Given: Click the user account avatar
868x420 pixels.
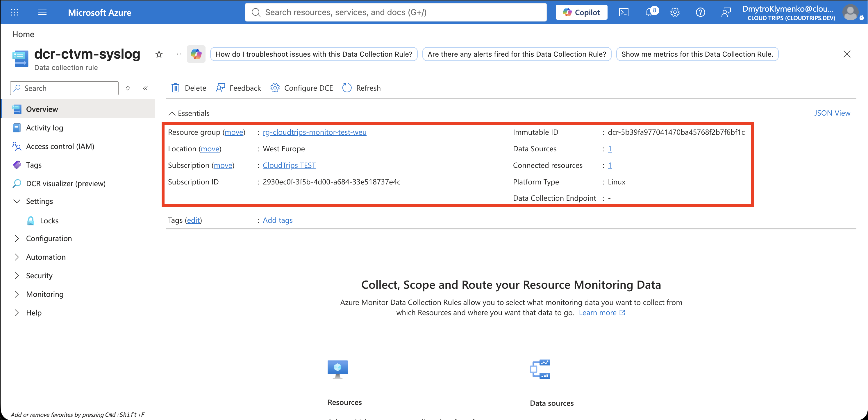Looking at the screenshot, I should tap(851, 12).
